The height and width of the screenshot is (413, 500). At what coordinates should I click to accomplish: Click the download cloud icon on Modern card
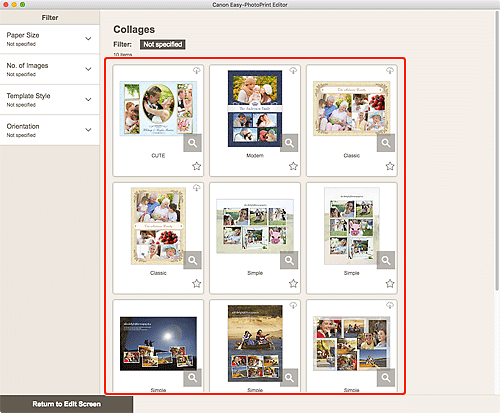(293, 70)
